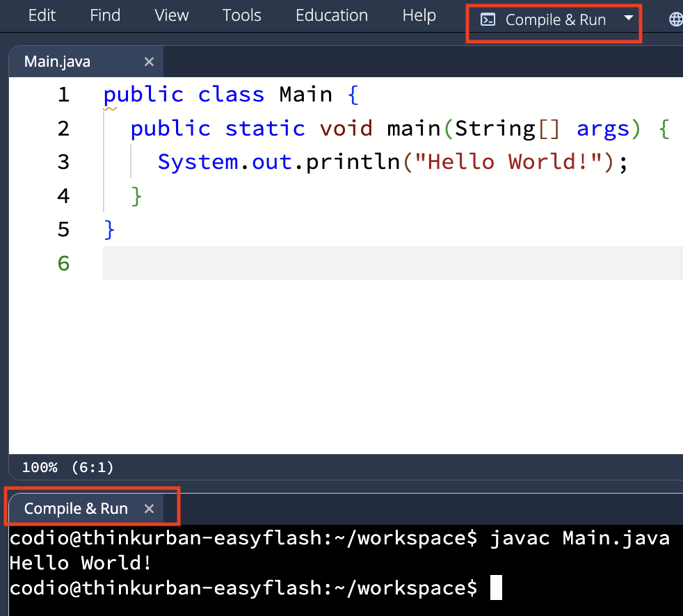Click the 100% zoom indicator in status bar
Screen dimensions: 683x616
coord(40,467)
